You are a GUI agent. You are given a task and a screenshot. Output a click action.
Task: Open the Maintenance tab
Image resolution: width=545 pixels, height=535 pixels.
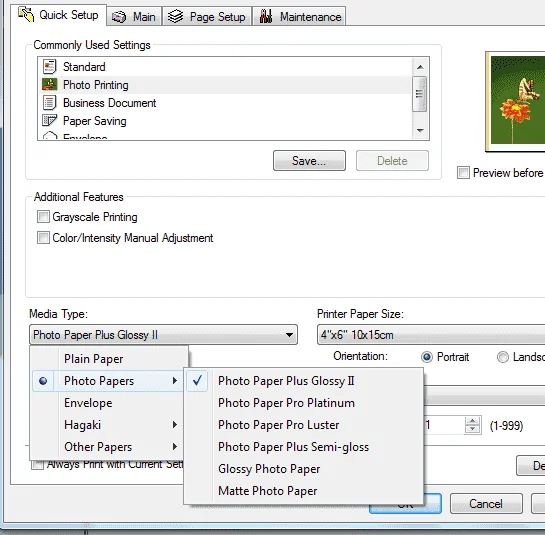click(299, 16)
